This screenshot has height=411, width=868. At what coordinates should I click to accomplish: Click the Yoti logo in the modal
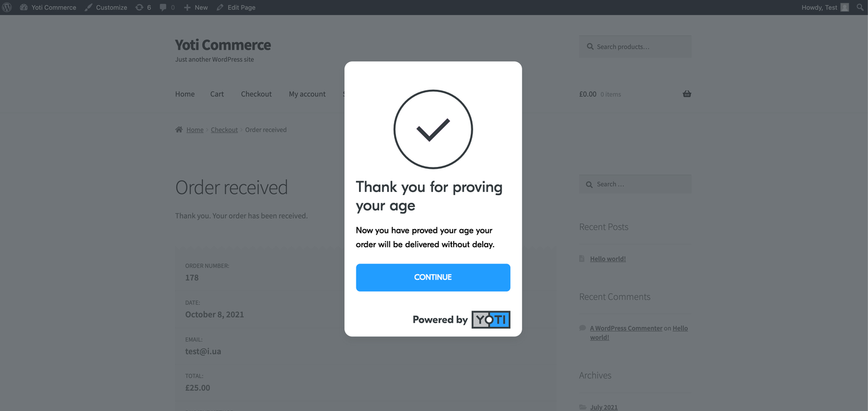[491, 319]
